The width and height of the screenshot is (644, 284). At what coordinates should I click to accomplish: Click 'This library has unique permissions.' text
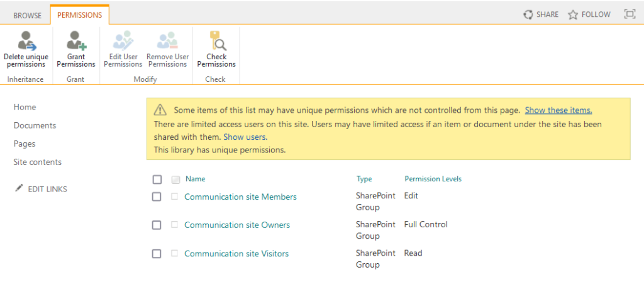pyautogui.click(x=219, y=150)
